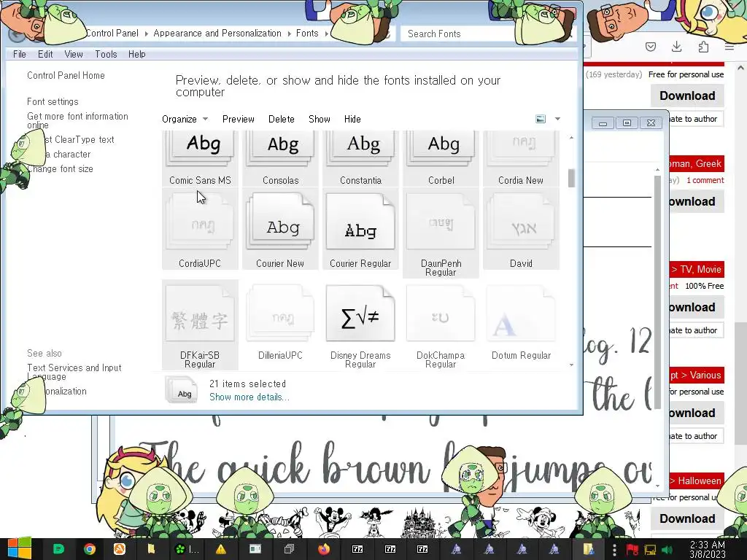Select the CordiaUPC font

coord(200,229)
